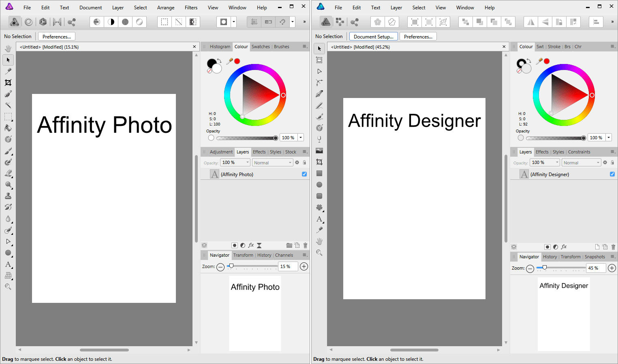This screenshot has width=618, height=364.
Task: Open the Normal blend mode dropdown in Affinity Photo
Action: [272, 162]
